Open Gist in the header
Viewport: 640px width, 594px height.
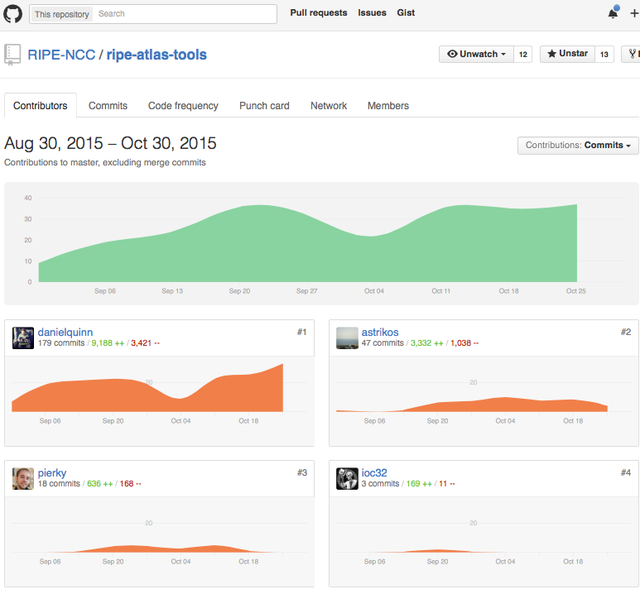click(406, 13)
